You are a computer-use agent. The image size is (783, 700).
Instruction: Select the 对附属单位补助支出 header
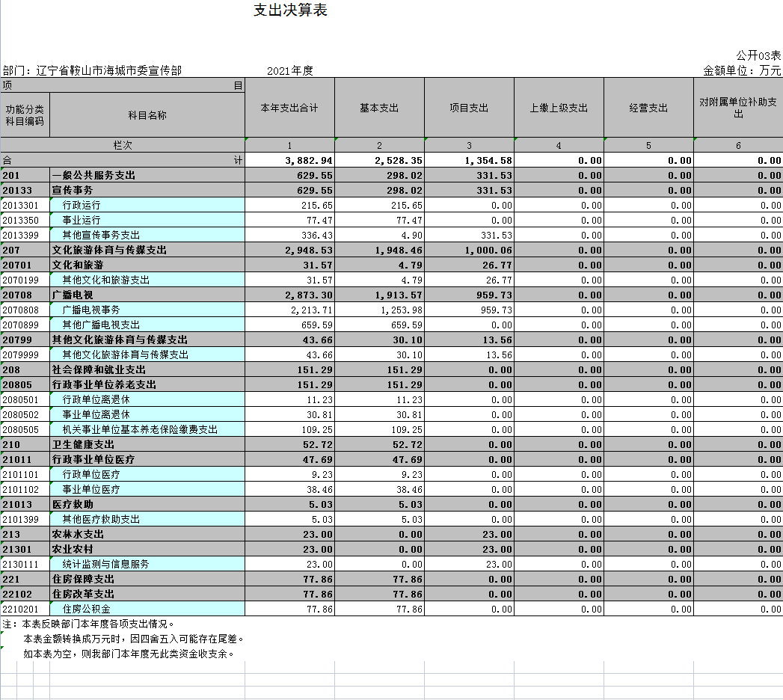point(738,108)
